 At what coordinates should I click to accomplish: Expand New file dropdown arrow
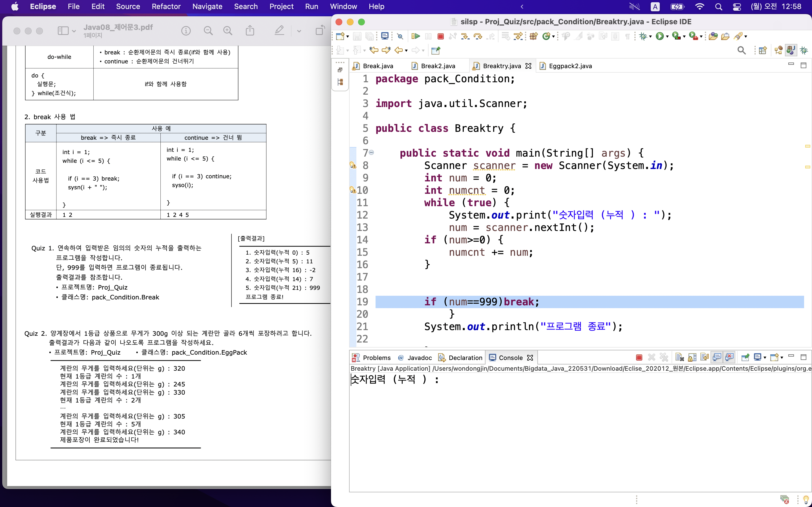coord(348,37)
